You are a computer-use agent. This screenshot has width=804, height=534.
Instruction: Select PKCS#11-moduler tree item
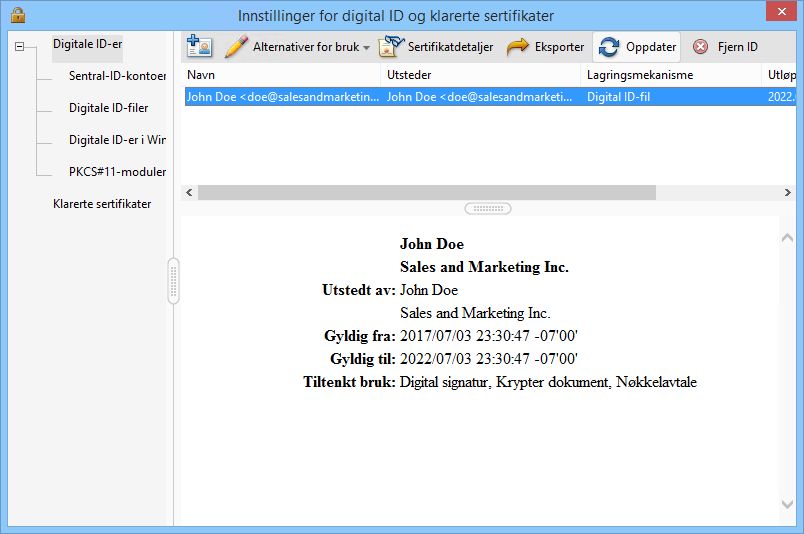(117, 171)
